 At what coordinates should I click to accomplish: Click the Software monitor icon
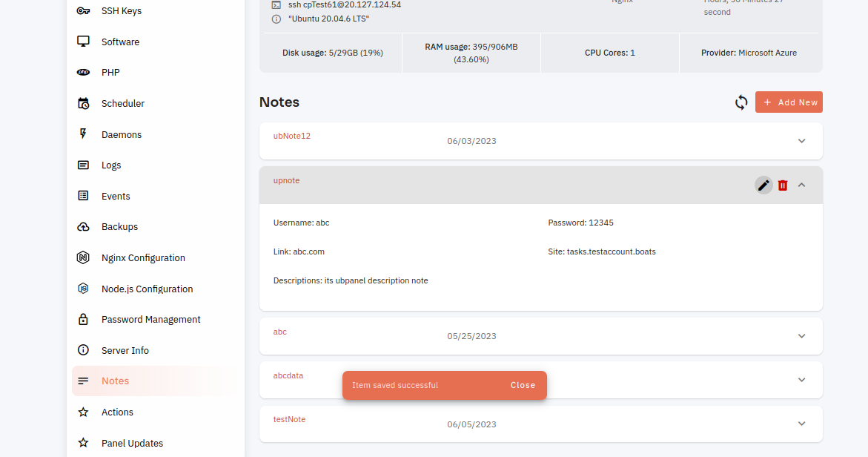click(x=83, y=42)
